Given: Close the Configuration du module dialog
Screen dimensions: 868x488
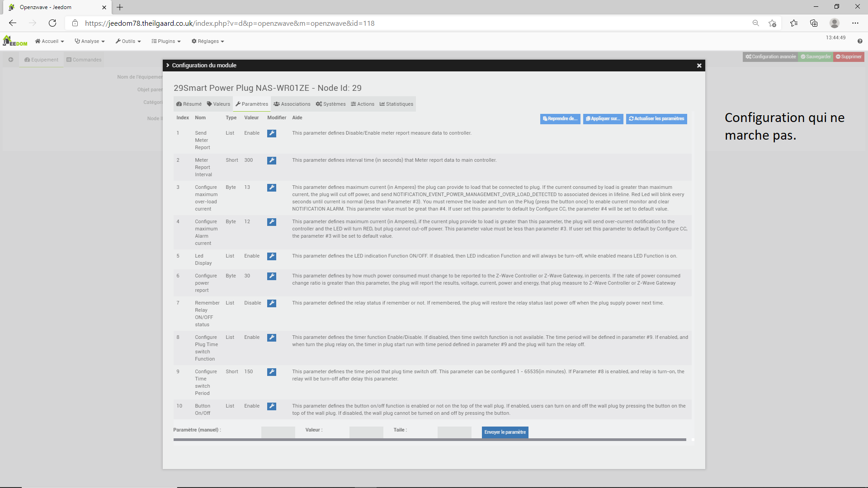Looking at the screenshot, I should coord(699,66).
